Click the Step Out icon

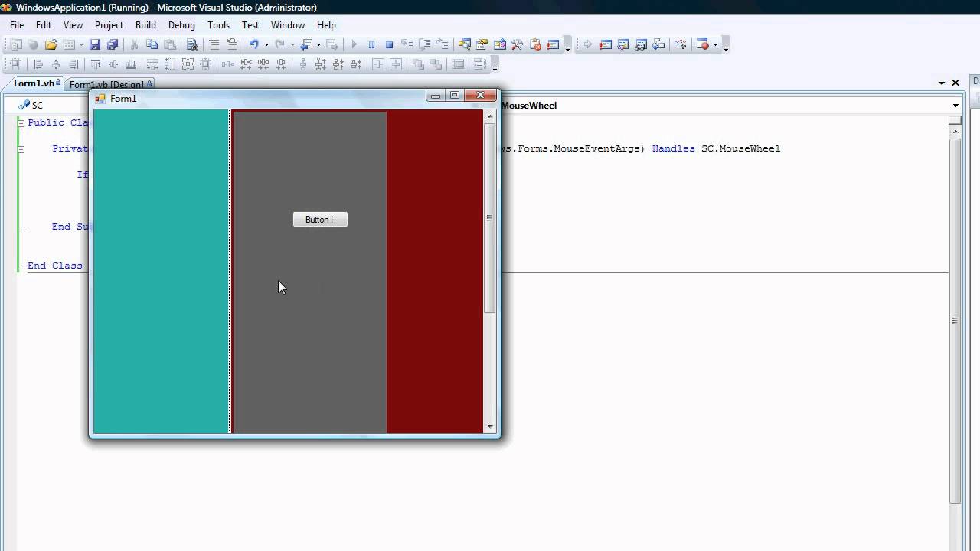(x=443, y=45)
